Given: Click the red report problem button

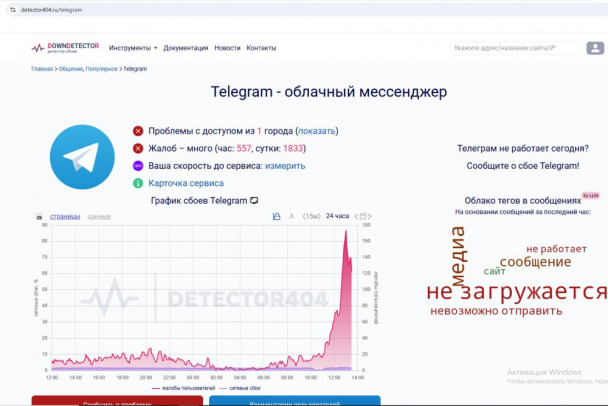Looking at the screenshot, I should (117, 401).
